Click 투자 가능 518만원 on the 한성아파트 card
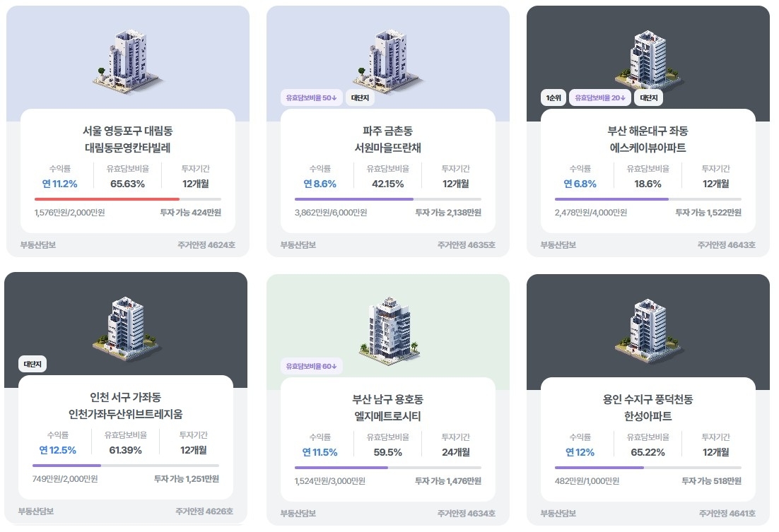This screenshot has height=532, width=779. 711,480
